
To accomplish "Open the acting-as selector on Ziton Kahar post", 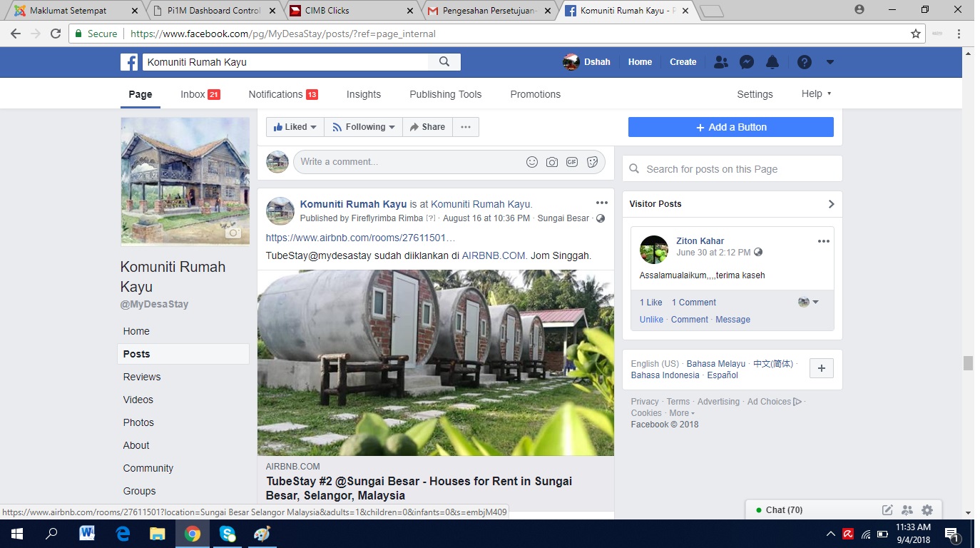I will pyautogui.click(x=808, y=302).
